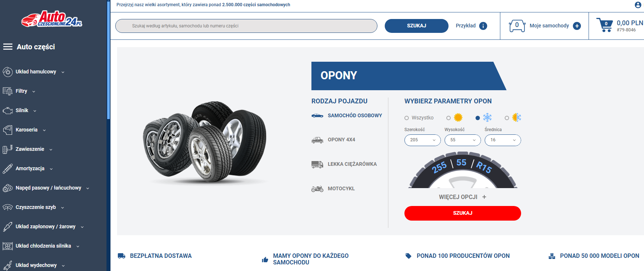Click the garage car icon for Moje samochody
The image size is (644, 271).
coord(517,26)
